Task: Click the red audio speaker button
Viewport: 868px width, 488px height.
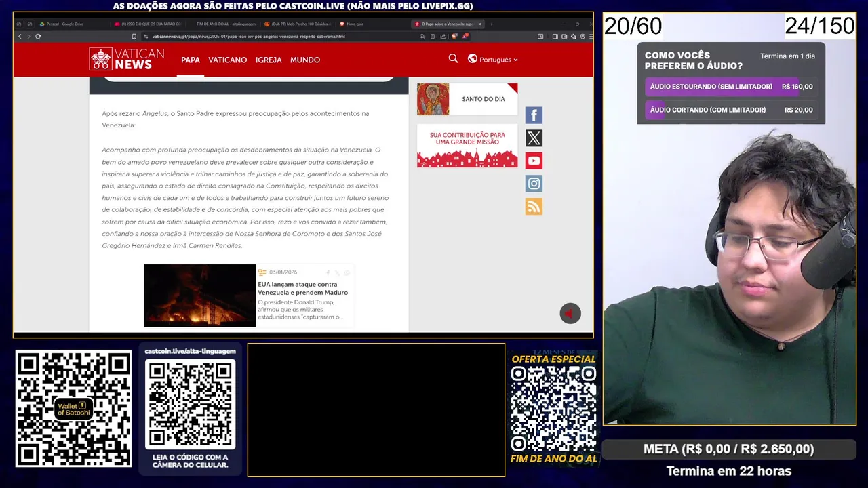Action: pos(570,313)
